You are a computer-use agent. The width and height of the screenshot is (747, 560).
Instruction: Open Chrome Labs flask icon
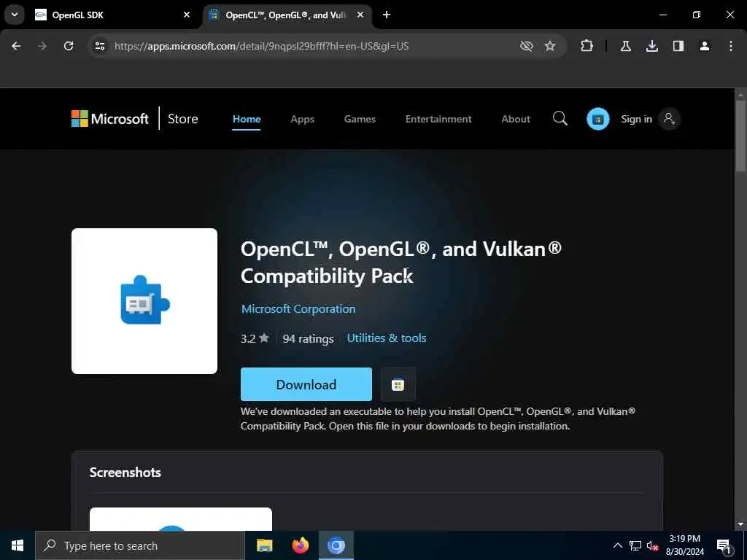626,46
